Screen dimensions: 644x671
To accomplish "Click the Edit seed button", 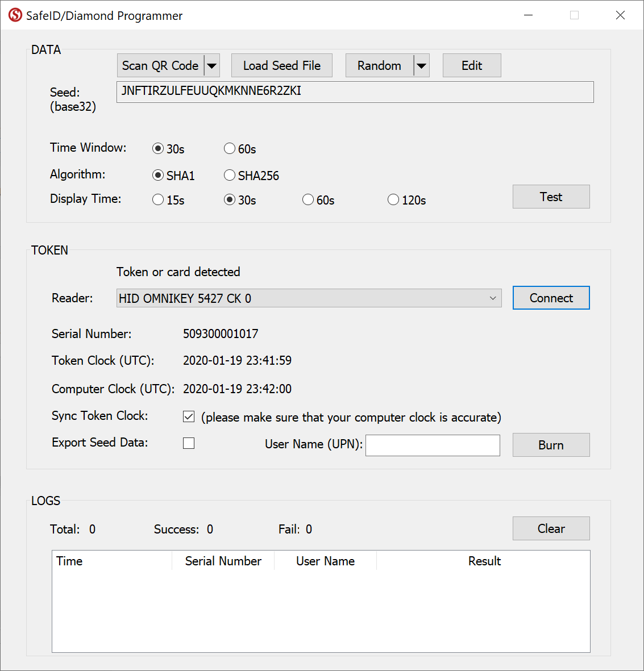I will (471, 66).
